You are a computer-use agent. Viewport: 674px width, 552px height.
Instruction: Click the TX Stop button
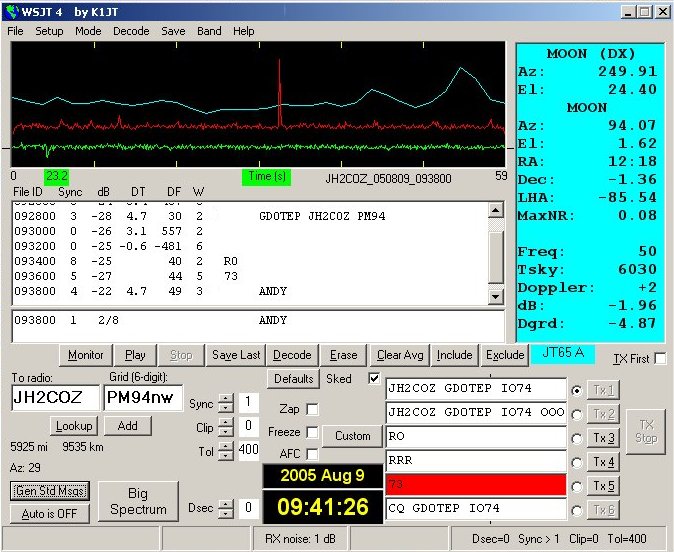[x=647, y=431]
